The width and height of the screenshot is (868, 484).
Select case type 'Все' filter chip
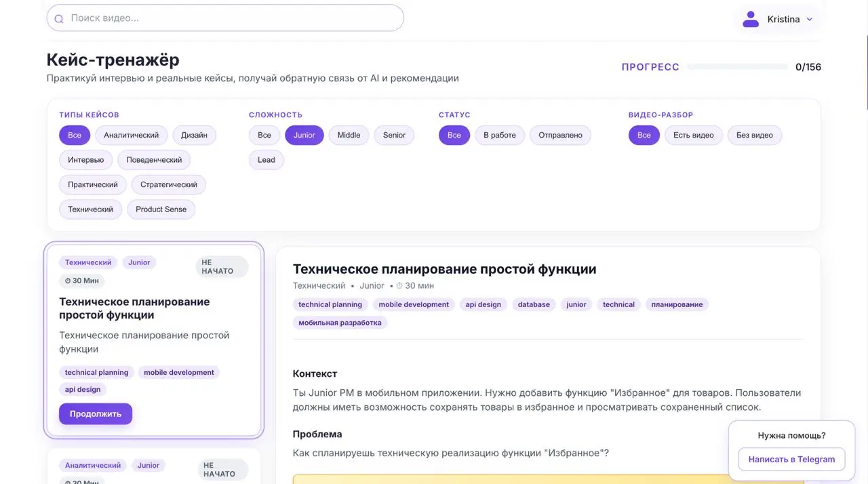click(x=75, y=135)
